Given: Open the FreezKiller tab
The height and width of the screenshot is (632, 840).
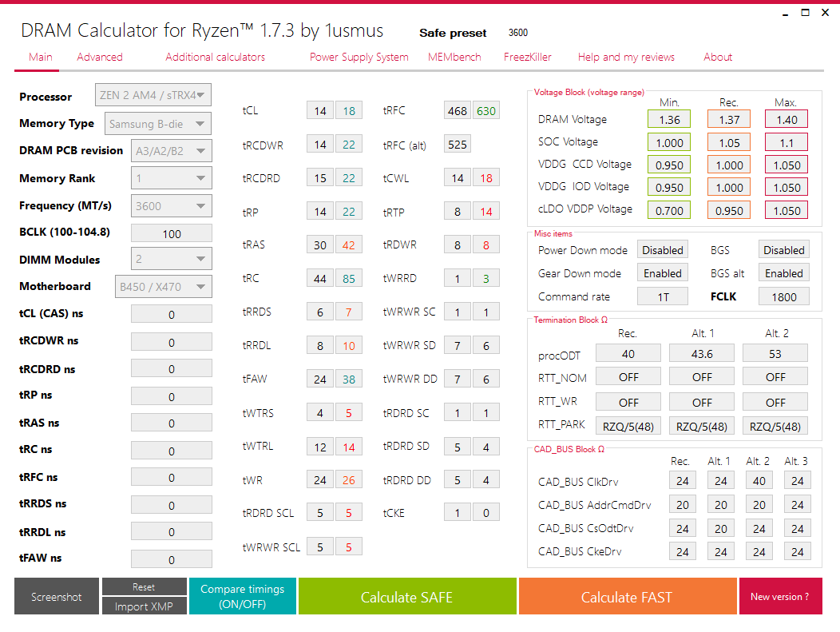Looking at the screenshot, I should [527, 57].
